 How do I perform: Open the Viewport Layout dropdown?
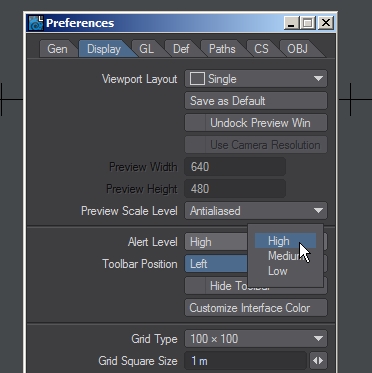pos(256,79)
